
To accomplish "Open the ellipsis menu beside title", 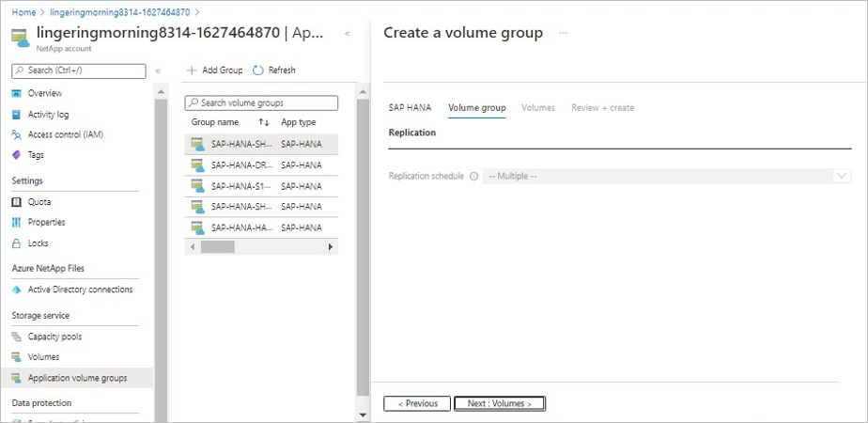I will (x=564, y=33).
